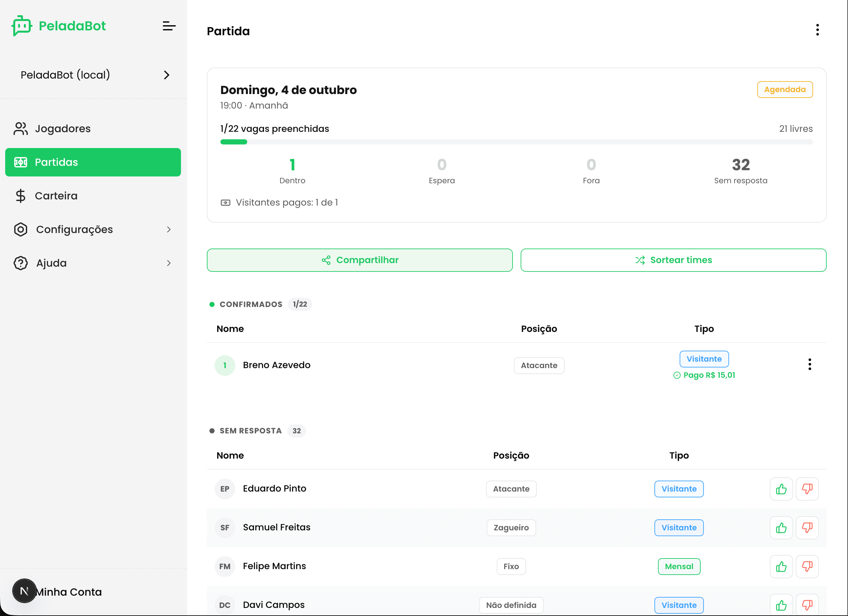Open Minha Conta at the sidebar bottom
The width and height of the screenshot is (848, 616).
coord(69,592)
